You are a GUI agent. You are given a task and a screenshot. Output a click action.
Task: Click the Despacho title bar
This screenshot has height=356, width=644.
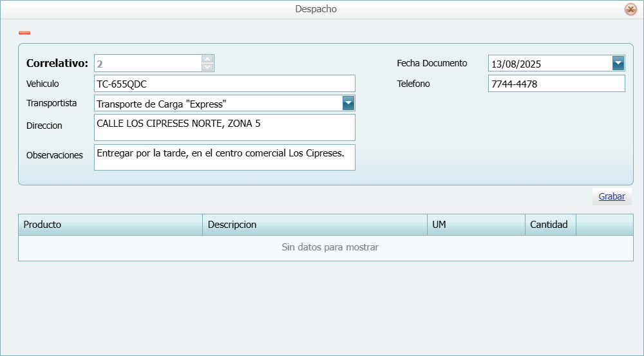click(x=316, y=9)
